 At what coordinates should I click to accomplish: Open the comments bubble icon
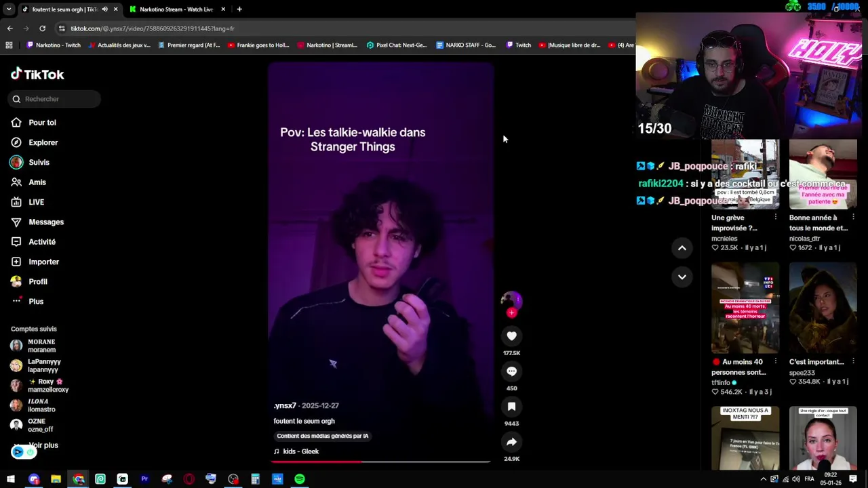pos(511,371)
